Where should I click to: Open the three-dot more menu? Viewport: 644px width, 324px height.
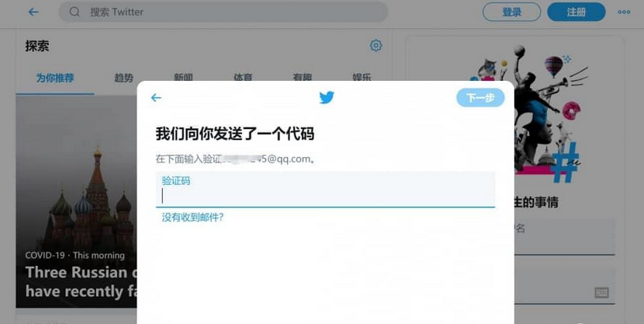tap(624, 12)
